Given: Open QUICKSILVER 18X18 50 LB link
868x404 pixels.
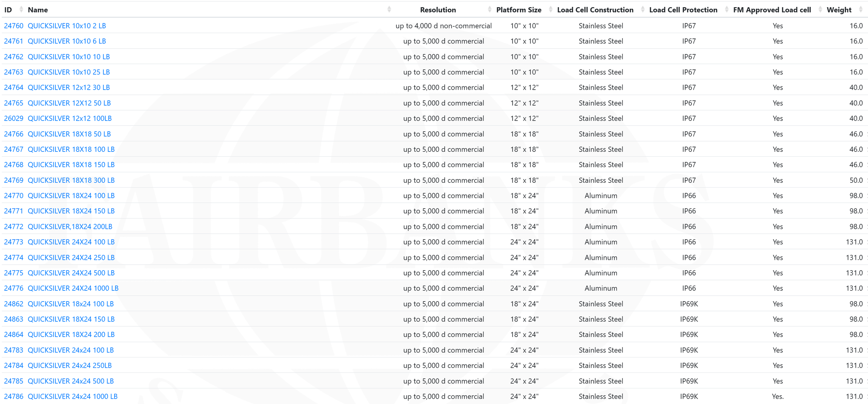Looking at the screenshot, I should click(x=69, y=134).
